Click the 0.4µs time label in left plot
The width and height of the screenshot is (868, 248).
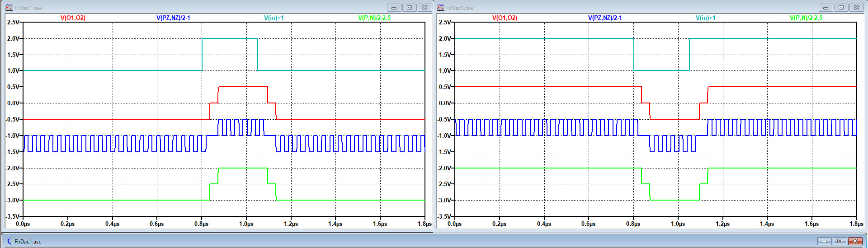pyautogui.click(x=112, y=224)
